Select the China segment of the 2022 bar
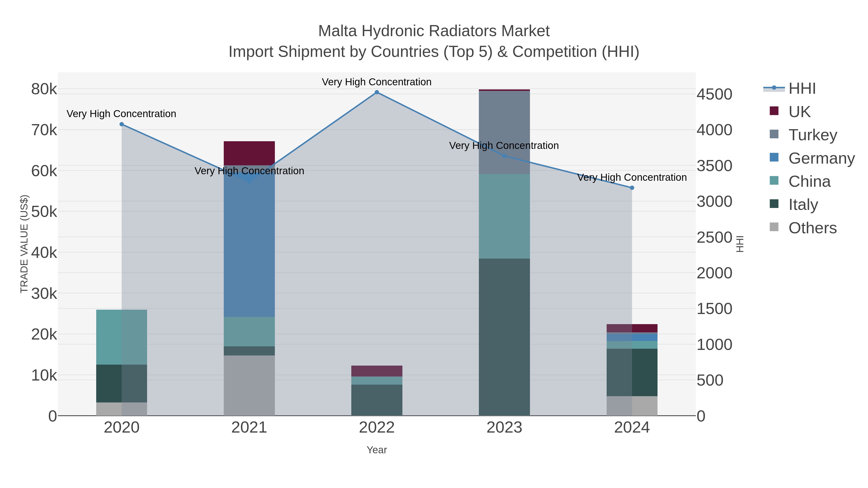Screen dimensions: 868x488 [x=377, y=381]
